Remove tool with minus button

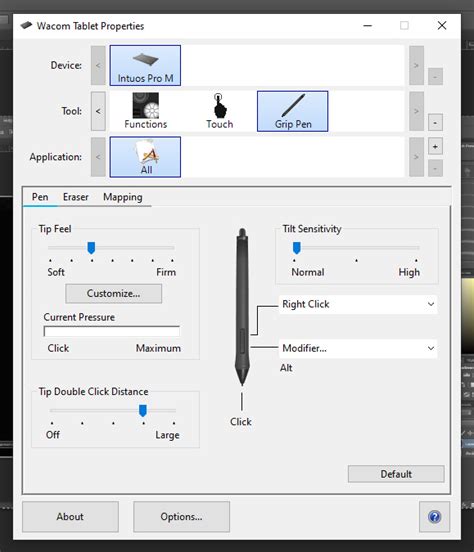pyautogui.click(x=435, y=123)
